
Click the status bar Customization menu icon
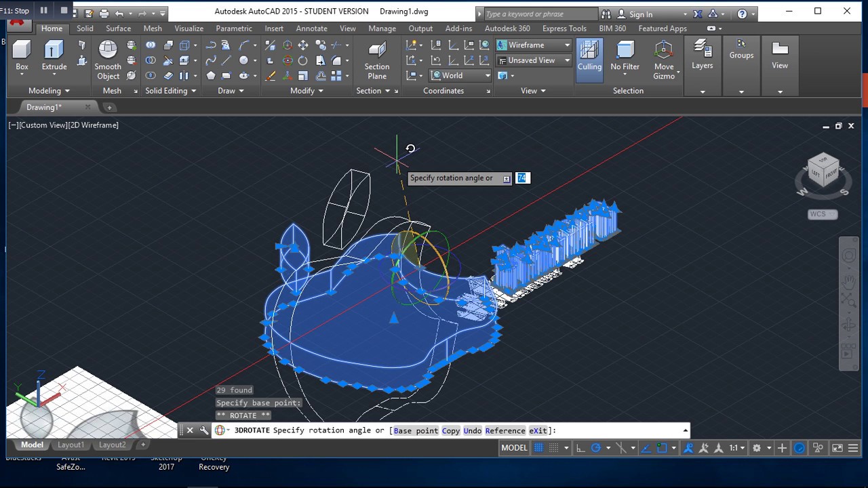click(853, 448)
